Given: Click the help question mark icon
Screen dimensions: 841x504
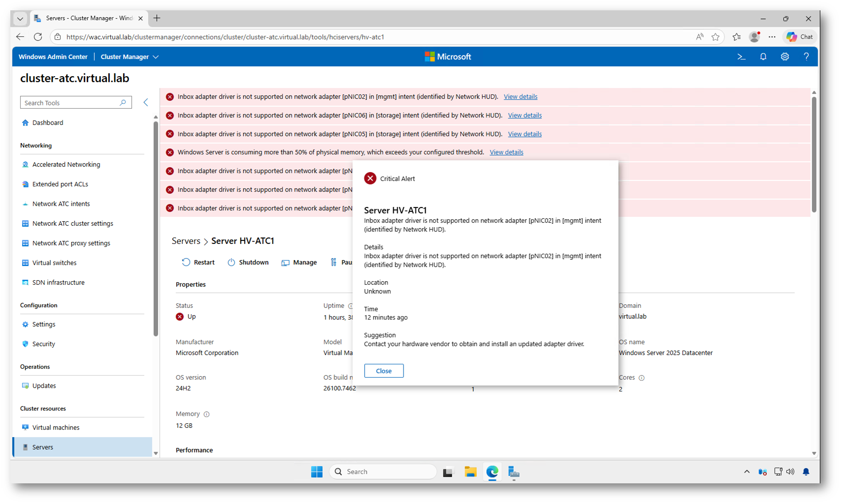Looking at the screenshot, I should [806, 57].
